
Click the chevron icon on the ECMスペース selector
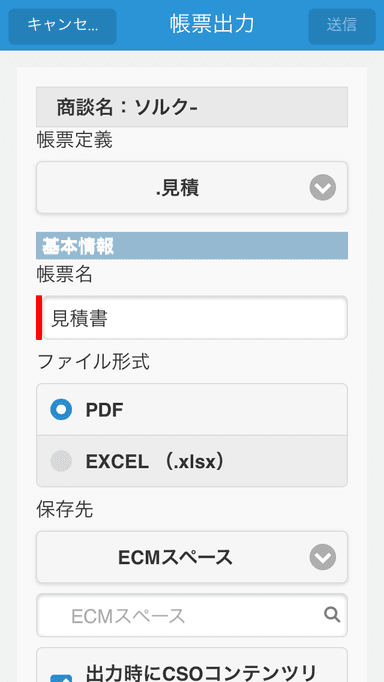[x=323, y=557]
